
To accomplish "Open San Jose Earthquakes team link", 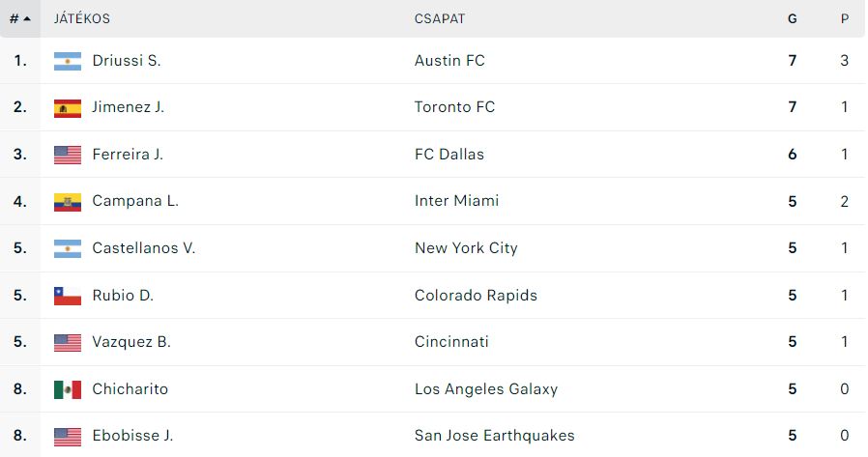I will (x=494, y=436).
